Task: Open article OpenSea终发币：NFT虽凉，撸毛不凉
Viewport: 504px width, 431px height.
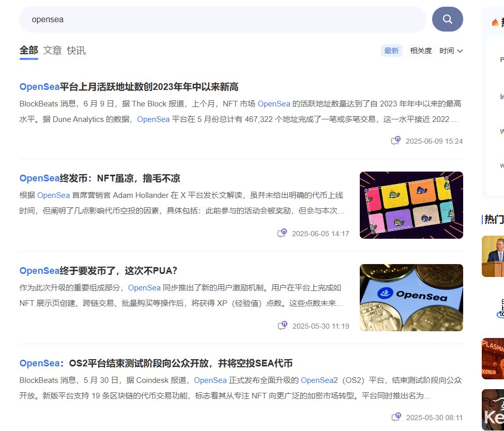Action: point(100,178)
